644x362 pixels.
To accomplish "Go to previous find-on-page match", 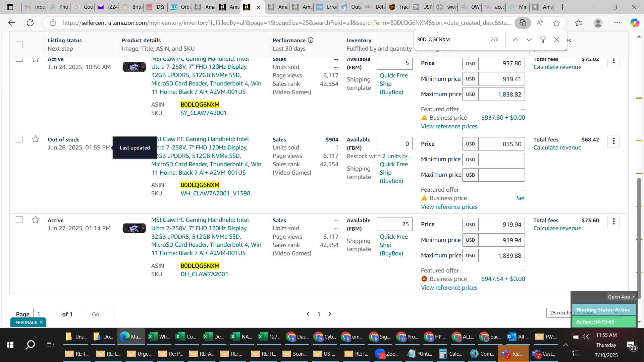I will coord(516,40).
